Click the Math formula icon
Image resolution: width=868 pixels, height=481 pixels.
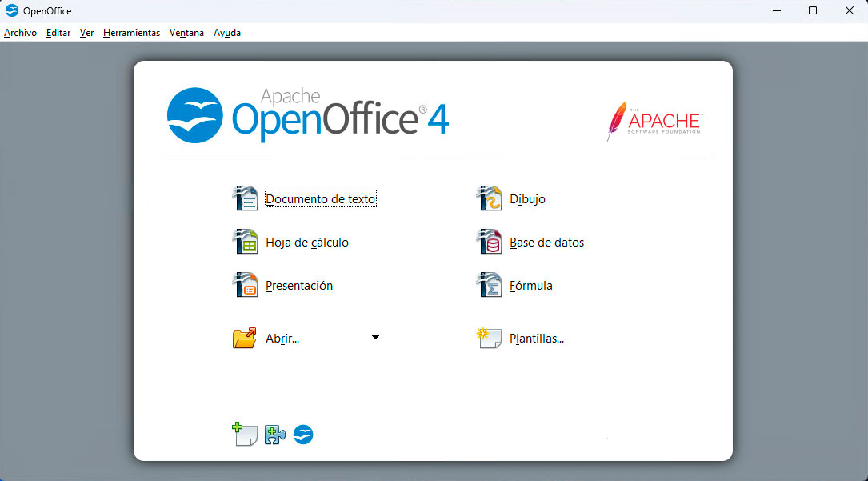489,284
